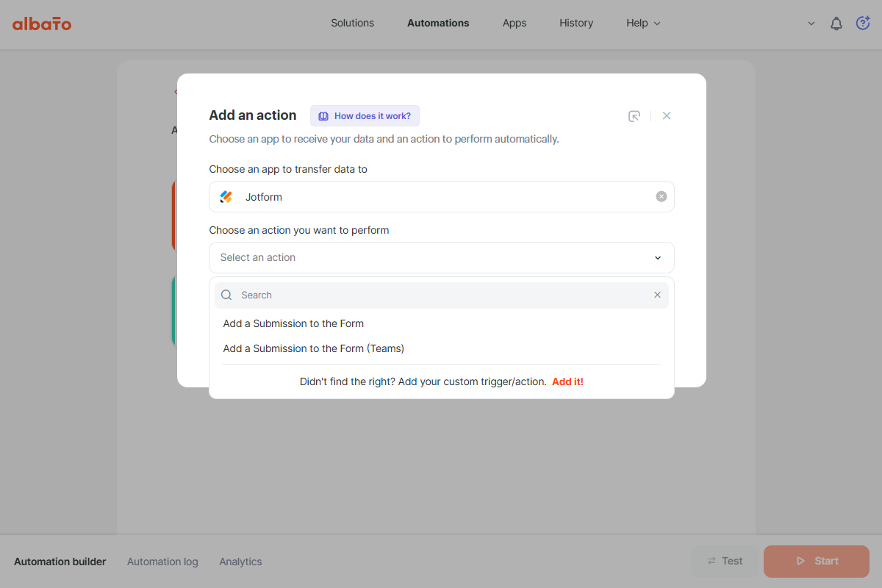Open the help question mark icon
Image resolution: width=882 pixels, height=588 pixels.
point(863,24)
